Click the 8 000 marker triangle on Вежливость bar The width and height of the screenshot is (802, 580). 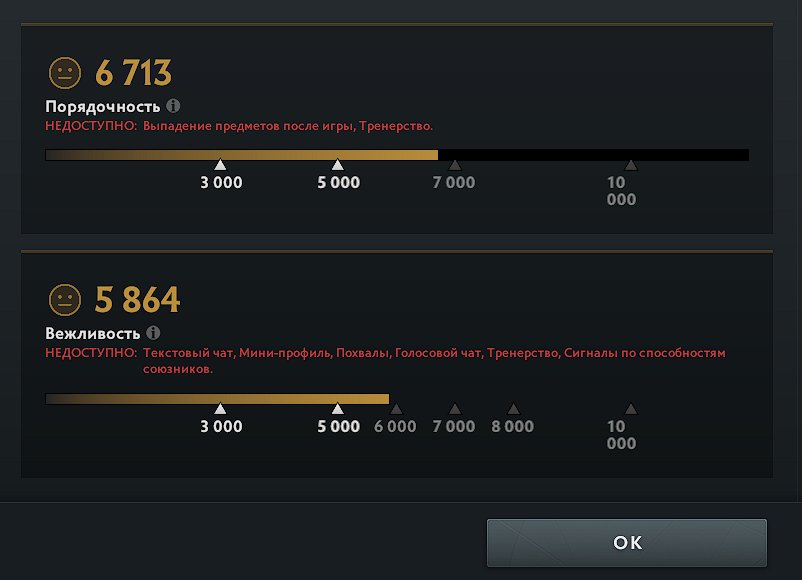click(513, 409)
